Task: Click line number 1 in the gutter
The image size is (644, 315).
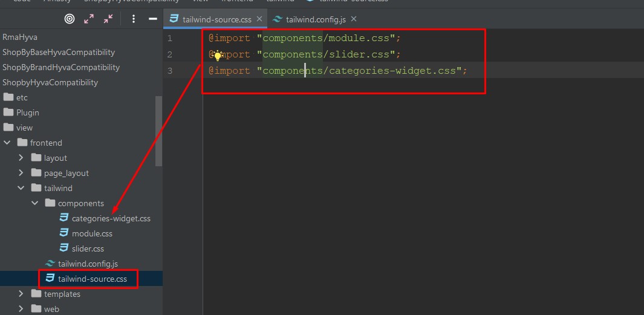Action: [170, 38]
